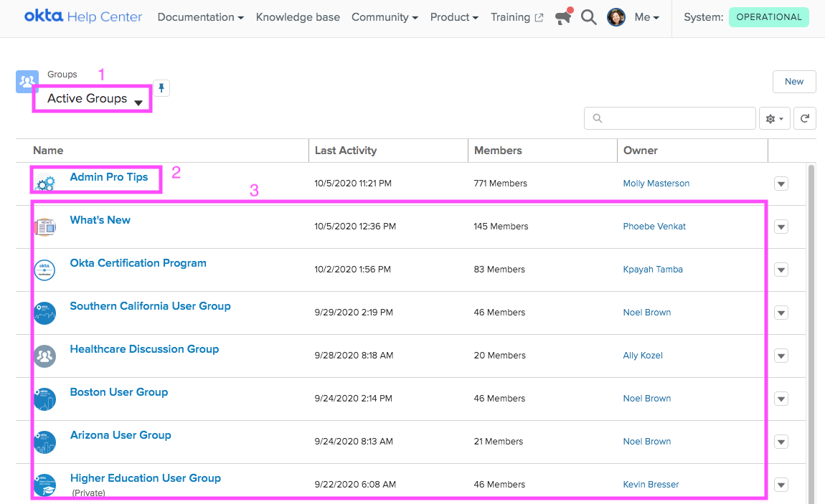View owner Kpayah Tamba's profile

(x=653, y=270)
